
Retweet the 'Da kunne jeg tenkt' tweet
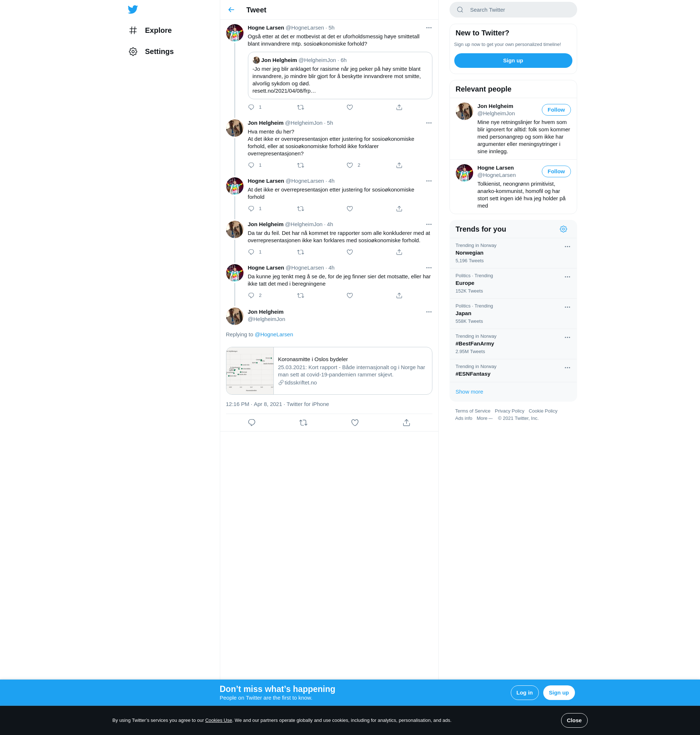click(300, 295)
